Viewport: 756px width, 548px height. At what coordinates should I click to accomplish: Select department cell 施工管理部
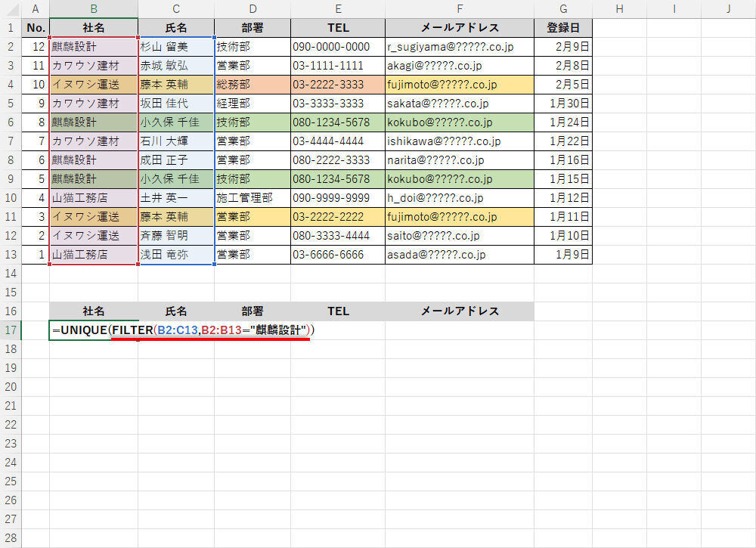[253, 197]
